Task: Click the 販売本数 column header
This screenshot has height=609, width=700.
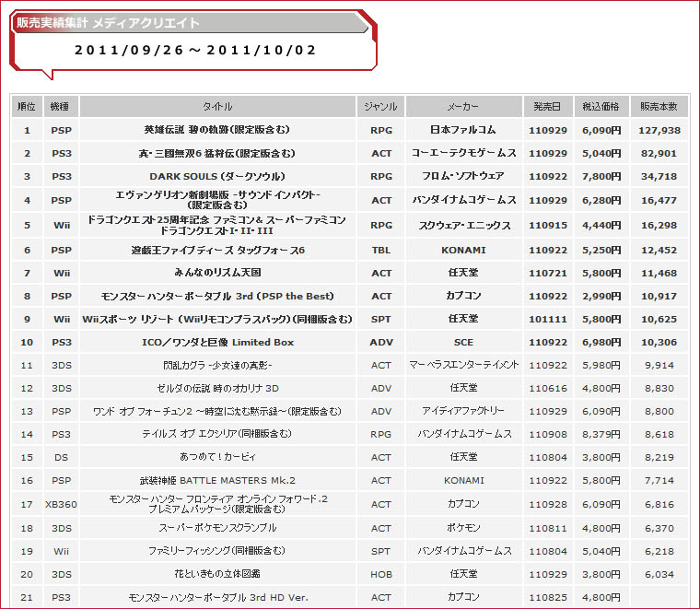Action: tap(659, 106)
